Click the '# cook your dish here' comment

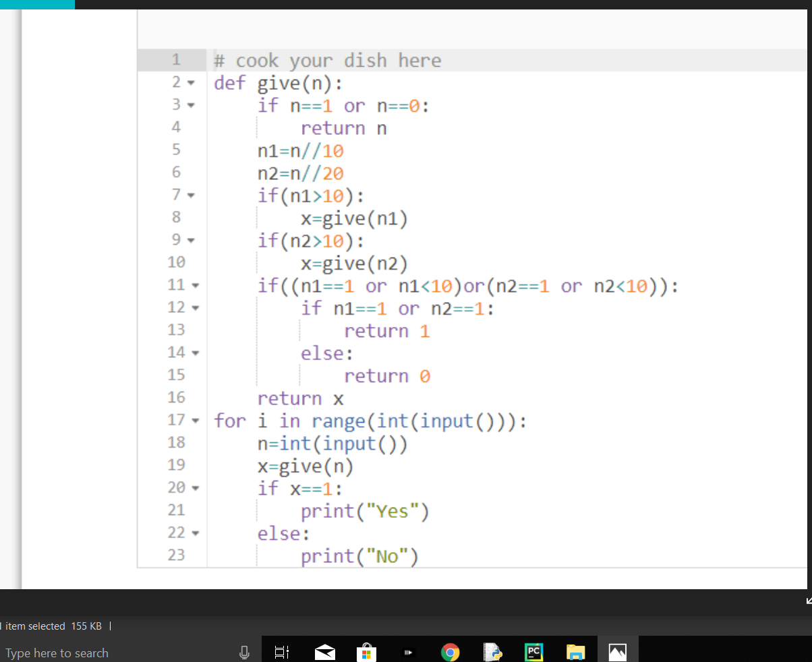[328, 61]
